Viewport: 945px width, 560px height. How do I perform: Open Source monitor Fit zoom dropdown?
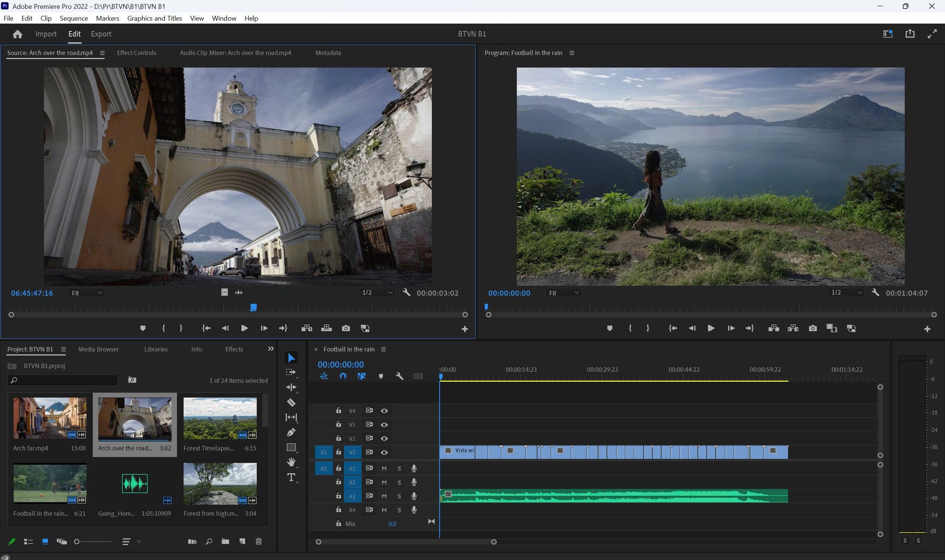pyautogui.click(x=86, y=293)
